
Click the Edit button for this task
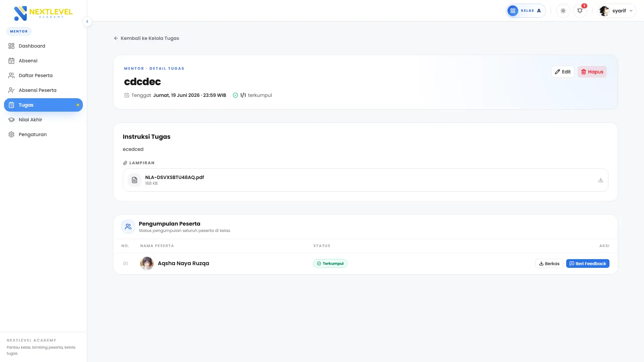(x=563, y=72)
